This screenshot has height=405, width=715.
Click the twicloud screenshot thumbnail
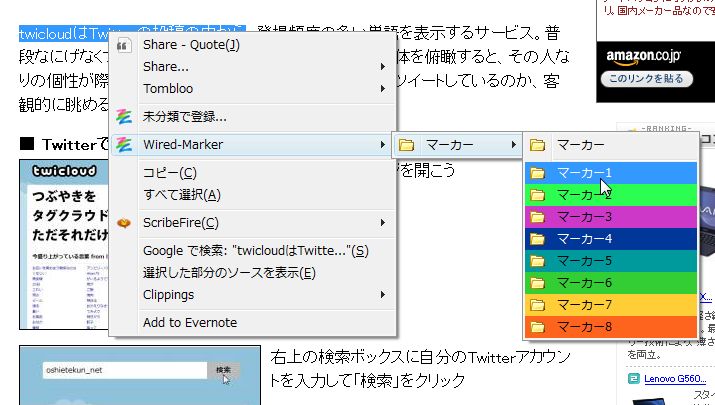pyautogui.click(x=64, y=244)
